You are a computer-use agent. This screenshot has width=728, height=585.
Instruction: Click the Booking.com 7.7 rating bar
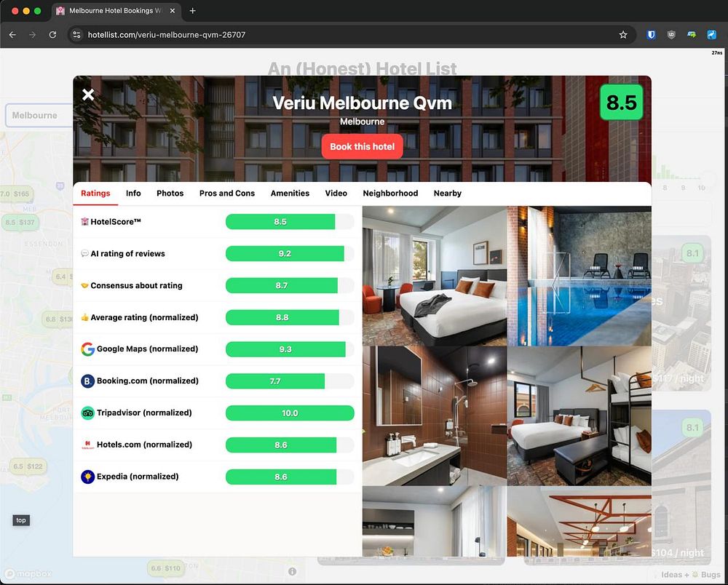(x=290, y=381)
